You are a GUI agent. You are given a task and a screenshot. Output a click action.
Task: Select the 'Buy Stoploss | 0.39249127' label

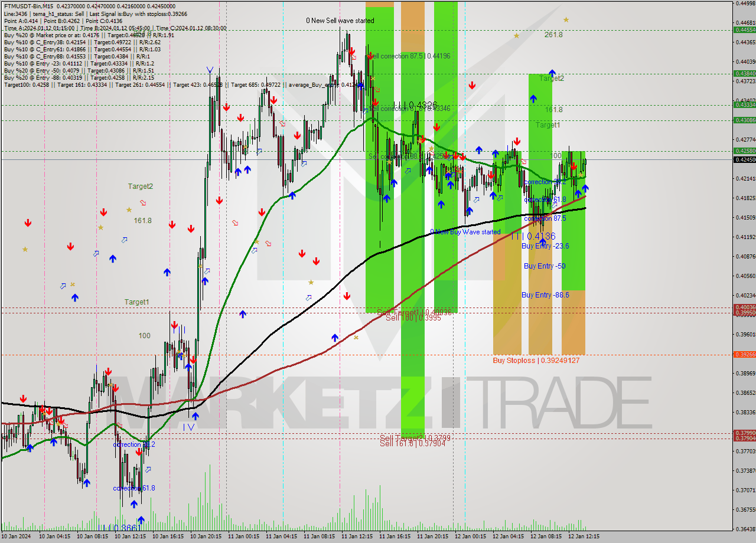536,360
